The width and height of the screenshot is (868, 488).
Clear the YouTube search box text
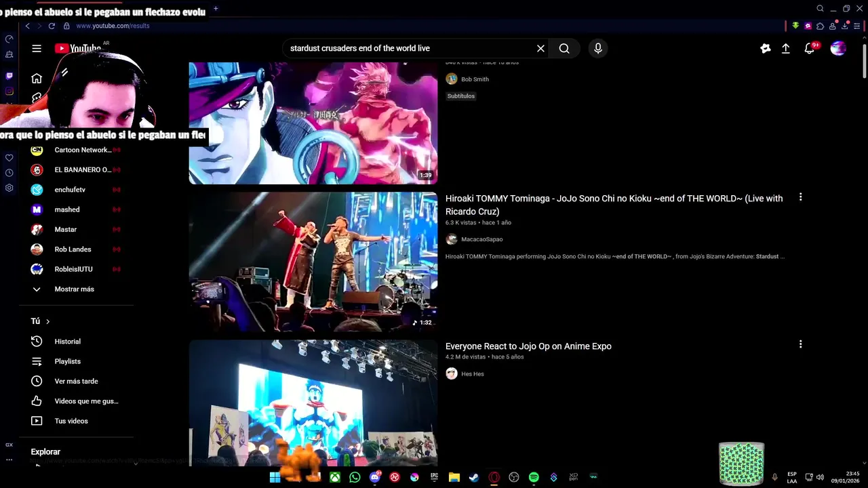click(540, 48)
